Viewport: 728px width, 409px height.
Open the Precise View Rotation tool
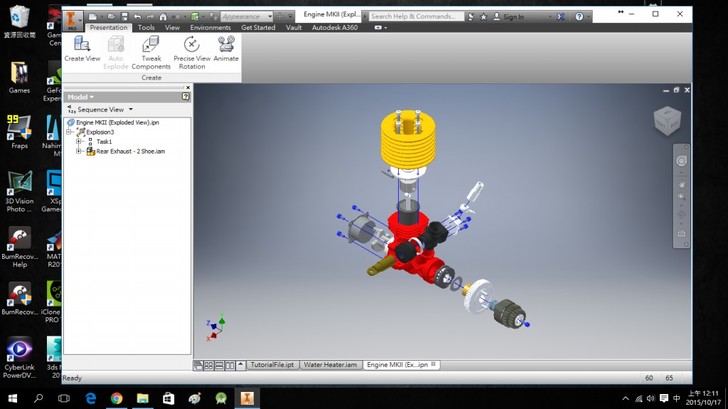(x=191, y=51)
